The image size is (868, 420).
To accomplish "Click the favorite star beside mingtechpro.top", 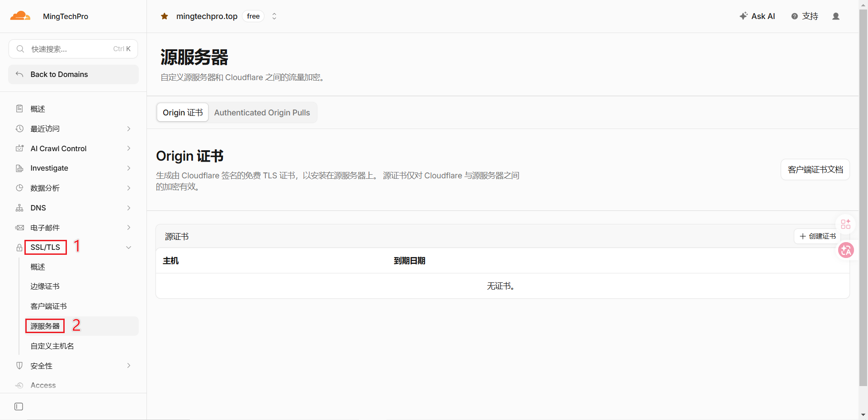I will click(x=165, y=16).
